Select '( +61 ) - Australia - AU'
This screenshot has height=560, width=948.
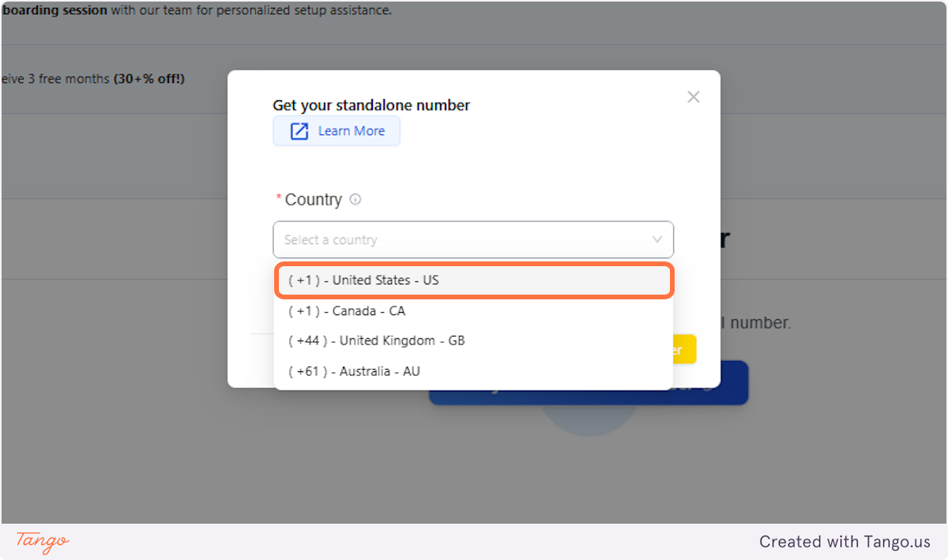(x=473, y=370)
